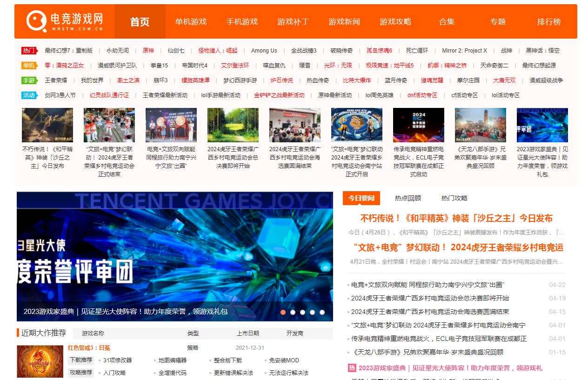Click the green 手游 category tag
The width and height of the screenshot is (588, 380).
pos(29,80)
